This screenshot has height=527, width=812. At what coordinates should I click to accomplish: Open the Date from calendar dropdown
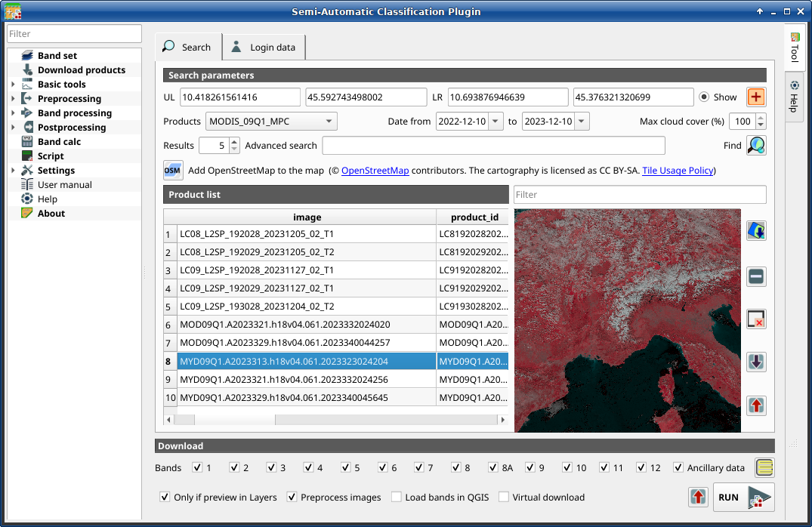pos(496,121)
